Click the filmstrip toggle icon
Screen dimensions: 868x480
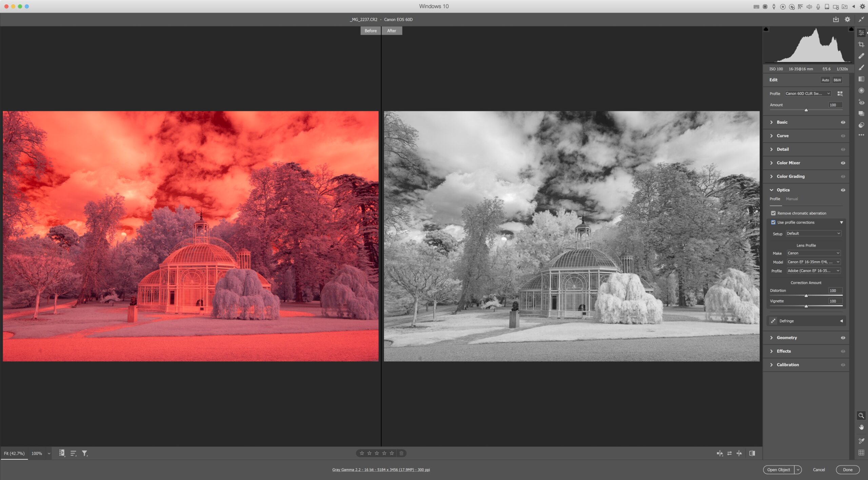pyautogui.click(x=62, y=453)
